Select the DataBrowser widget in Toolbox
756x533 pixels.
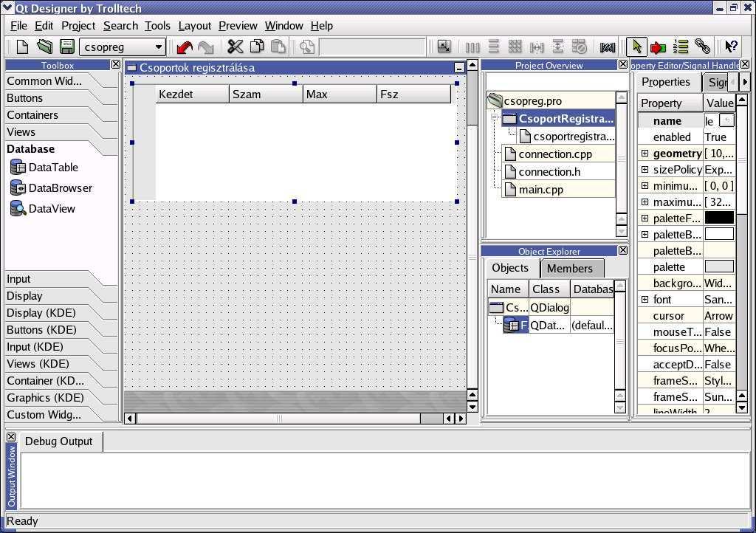pyautogui.click(x=51, y=188)
